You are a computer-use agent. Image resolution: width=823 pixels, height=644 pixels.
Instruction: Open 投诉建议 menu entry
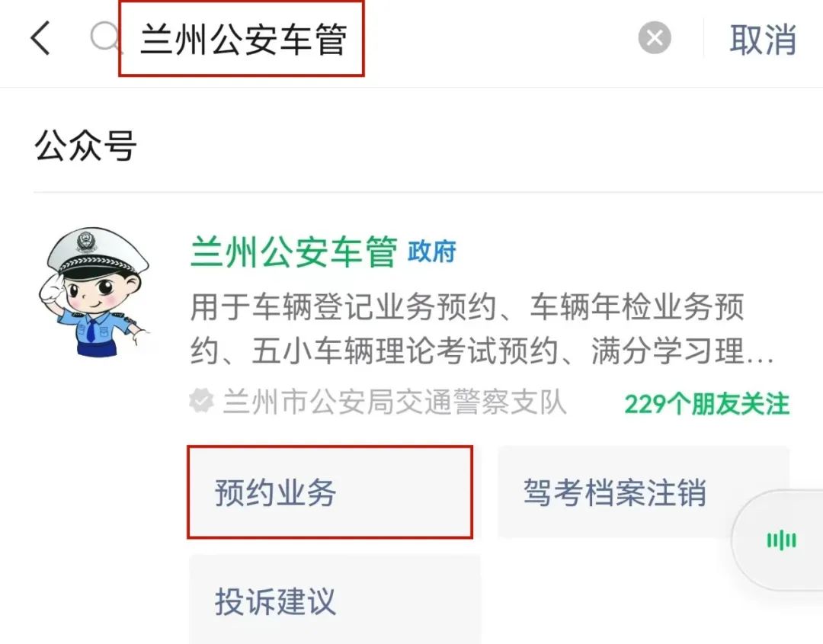point(335,599)
